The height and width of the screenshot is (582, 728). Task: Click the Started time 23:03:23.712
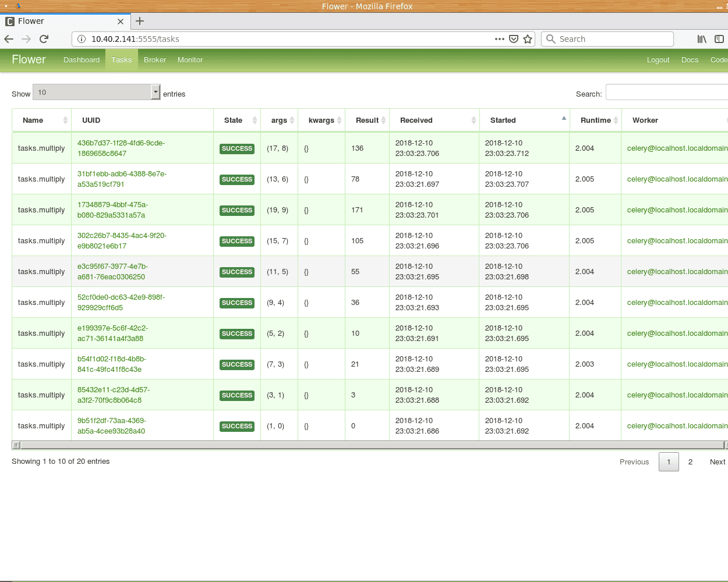click(507, 154)
